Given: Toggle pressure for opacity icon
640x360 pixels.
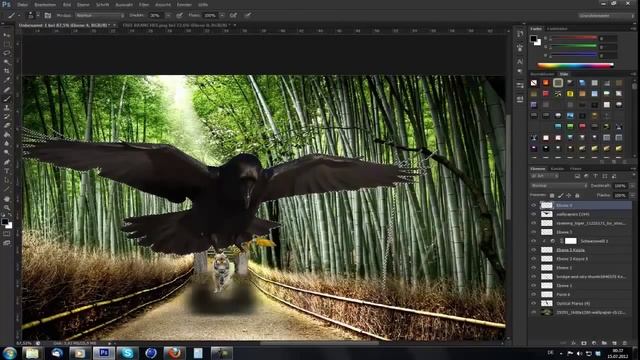Looking at the screenshot, I should point(179,16).
